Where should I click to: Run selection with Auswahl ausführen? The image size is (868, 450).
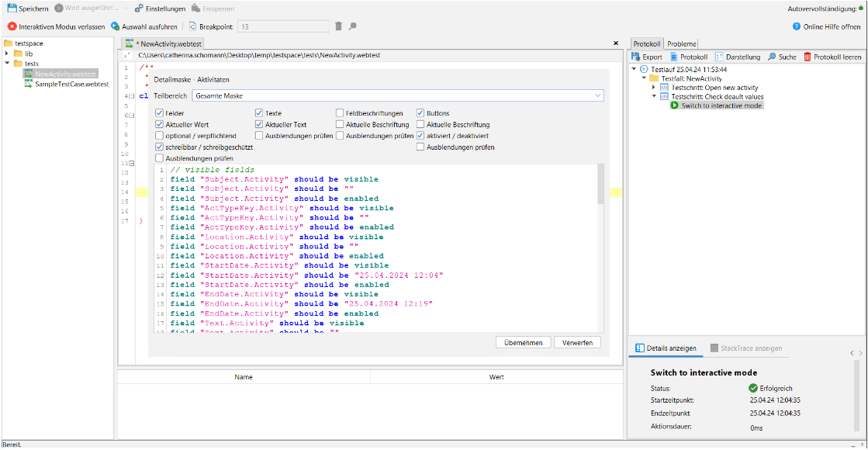(x=144, y=26)
